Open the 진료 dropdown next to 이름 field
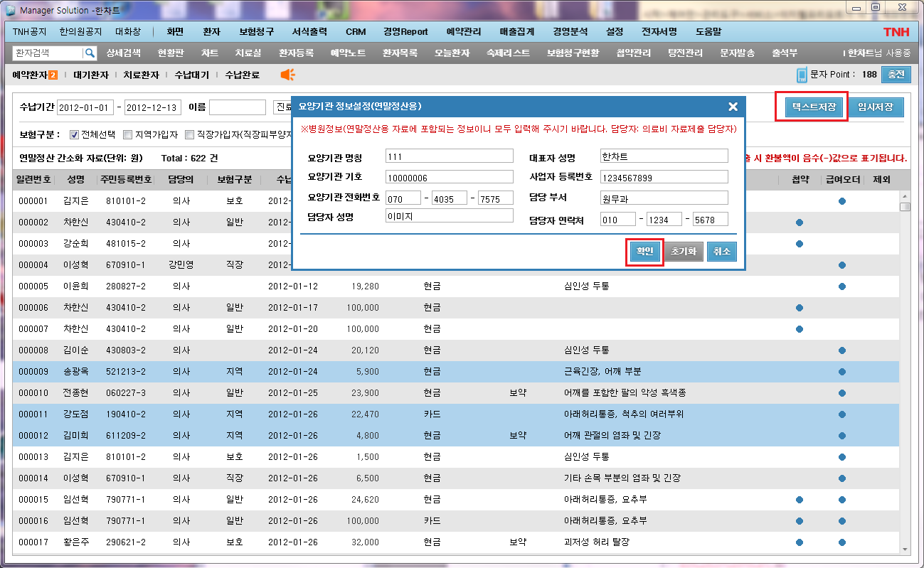Screen dimensions: 924x568 pos(282,107)
